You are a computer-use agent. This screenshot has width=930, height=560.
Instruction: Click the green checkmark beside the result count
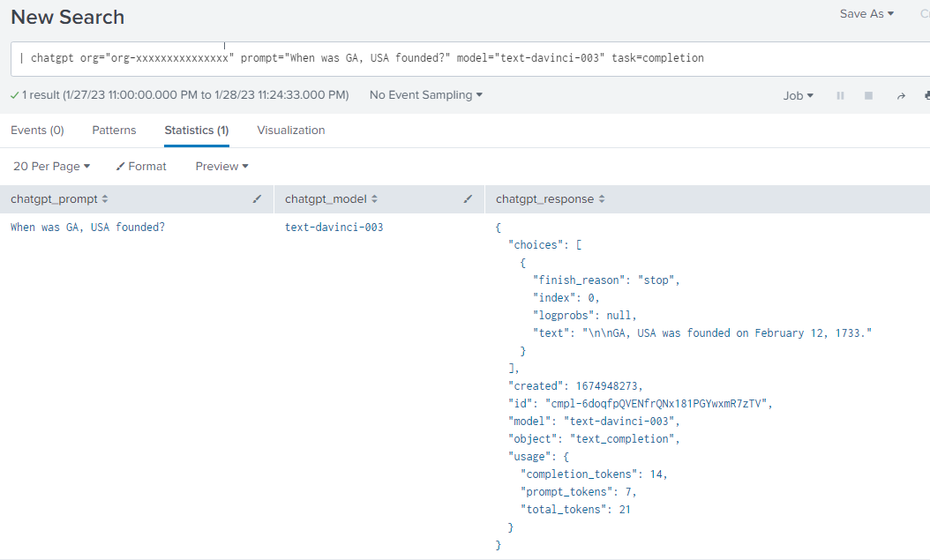(x=14, y=95)
